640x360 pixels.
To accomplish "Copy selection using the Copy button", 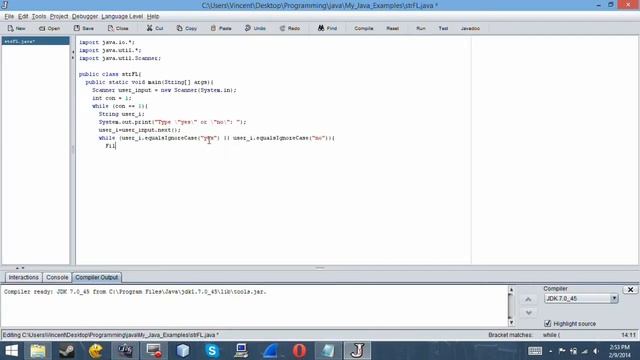I will click(x=187, y=29).
